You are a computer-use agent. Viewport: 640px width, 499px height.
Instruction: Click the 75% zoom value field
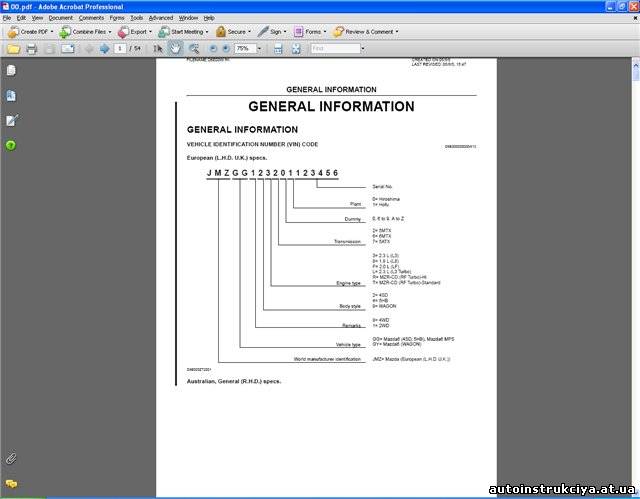(x=245, y=49)
